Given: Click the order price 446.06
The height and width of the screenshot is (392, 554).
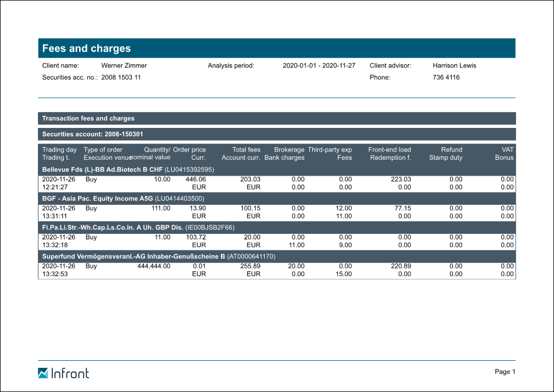Looking at the screenshot, I should (x=196, y=179).
